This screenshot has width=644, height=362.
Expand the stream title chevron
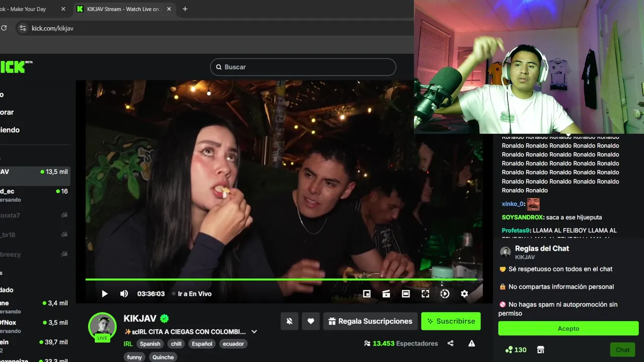254,332
